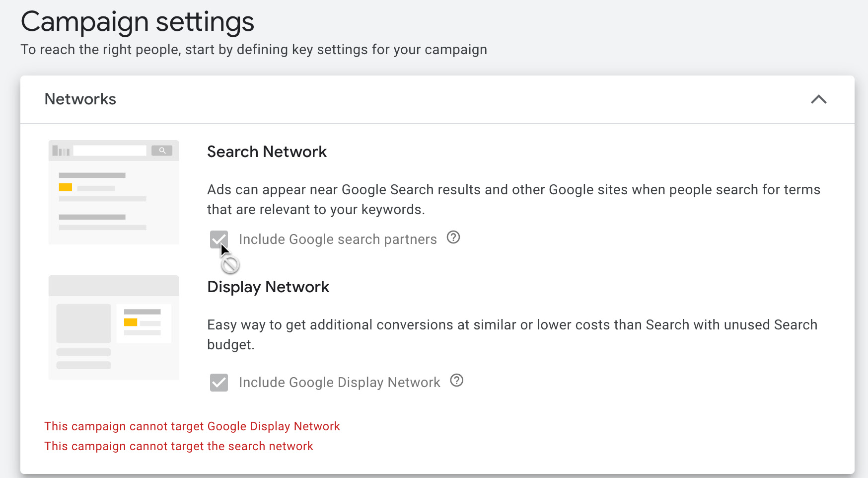Open help icon beside Google Display Network
The width and height of the screenshot is (868, 478).
pyautogui.click(x=456, y=381)
